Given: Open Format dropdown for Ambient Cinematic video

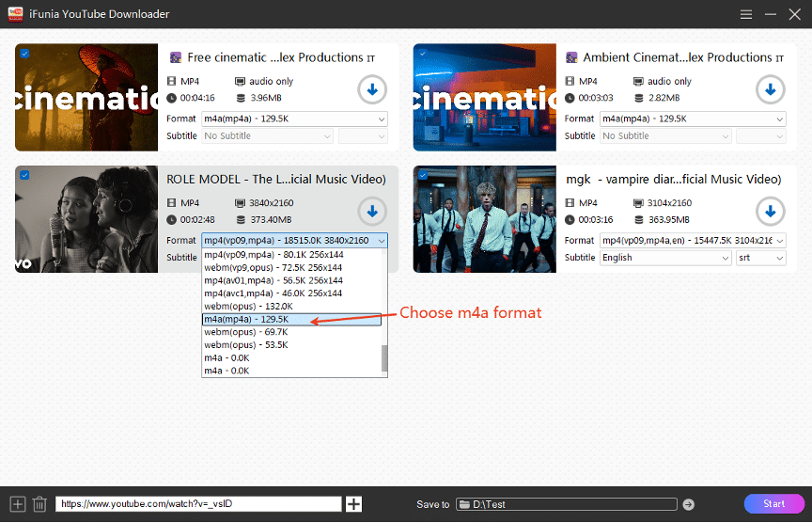Looking at the screenshot, I should pos(693,119).
